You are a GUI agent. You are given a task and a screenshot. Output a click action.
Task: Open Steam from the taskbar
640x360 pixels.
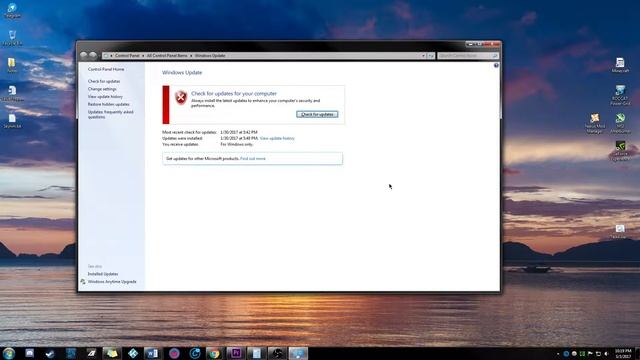coord(50,353)
